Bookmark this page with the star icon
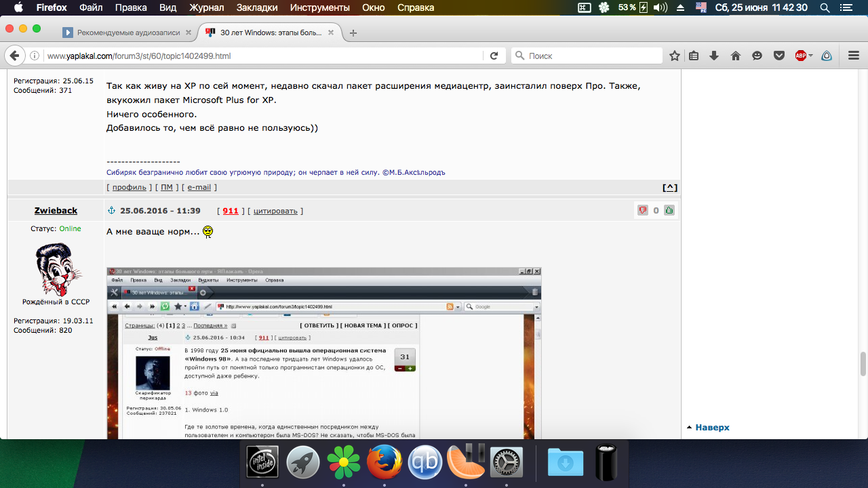 point(675,56)
